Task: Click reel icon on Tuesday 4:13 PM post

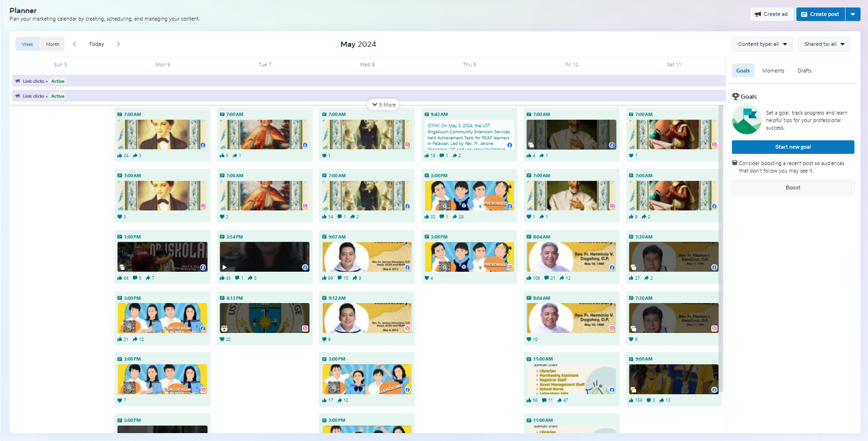Action: click(x=224, y=329)
